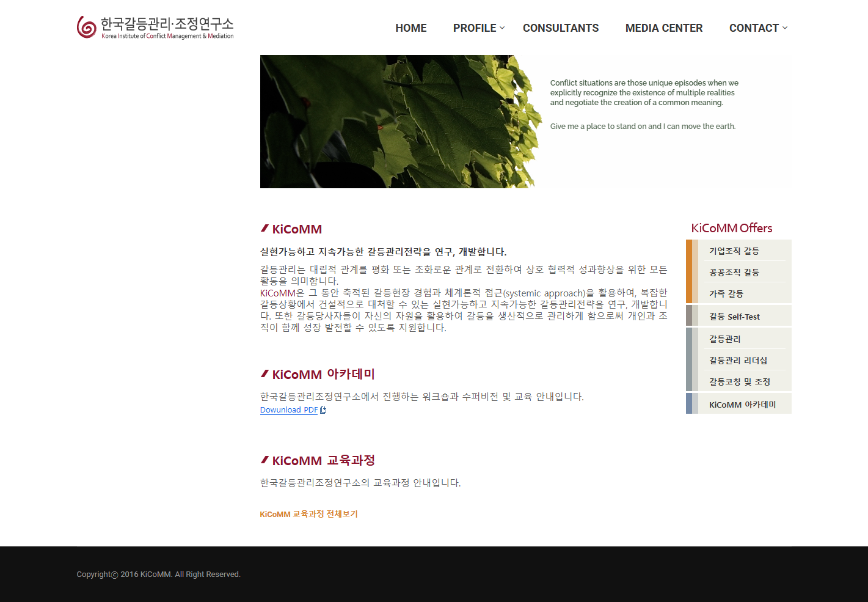Click the KiCoMM 교육과정 section heading
Screen dimensions: 868x602
coord(323,460)
